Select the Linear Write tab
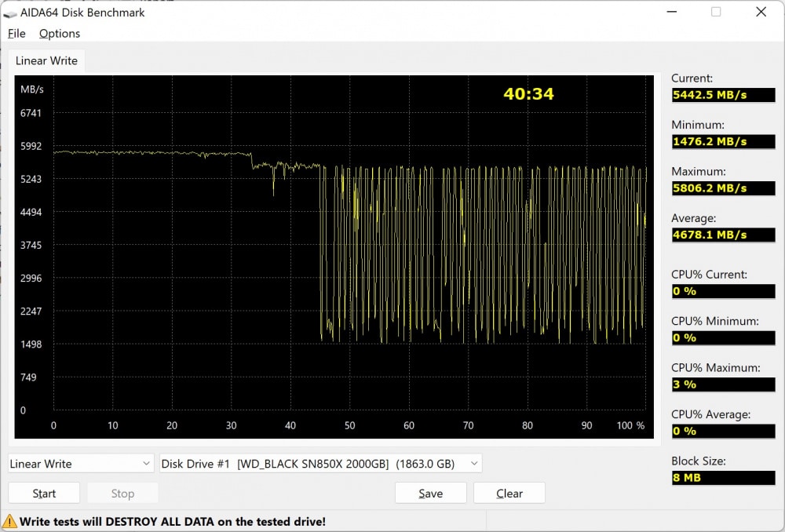 pos(46,60)
